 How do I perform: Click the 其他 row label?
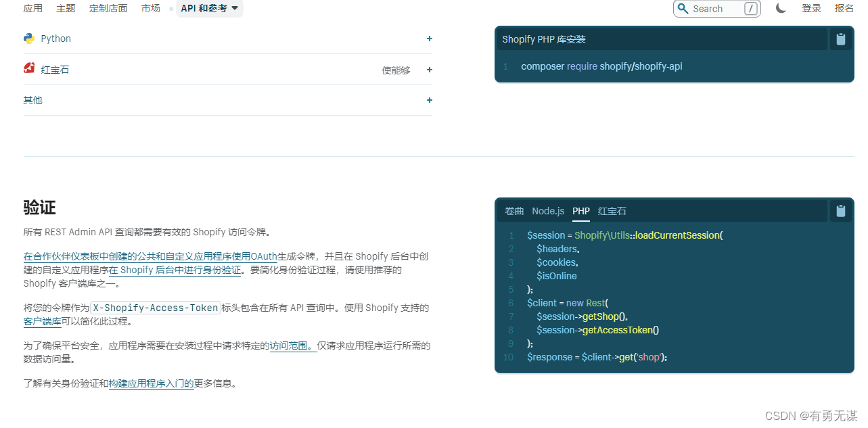click(x=32, y=100)
